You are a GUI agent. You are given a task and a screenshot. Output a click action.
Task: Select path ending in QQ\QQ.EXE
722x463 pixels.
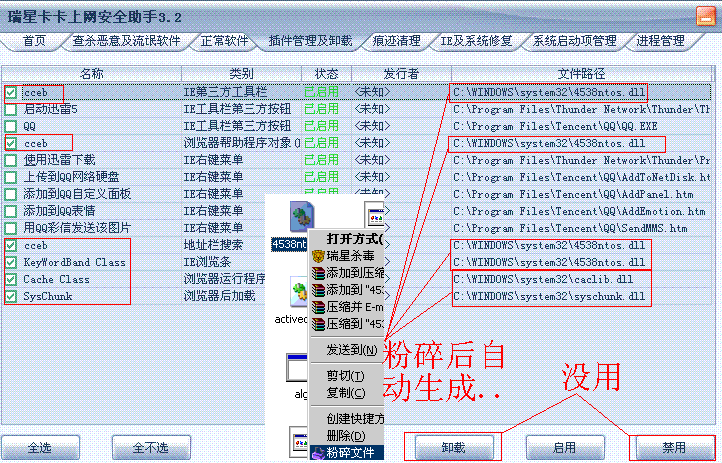point(555,126)
